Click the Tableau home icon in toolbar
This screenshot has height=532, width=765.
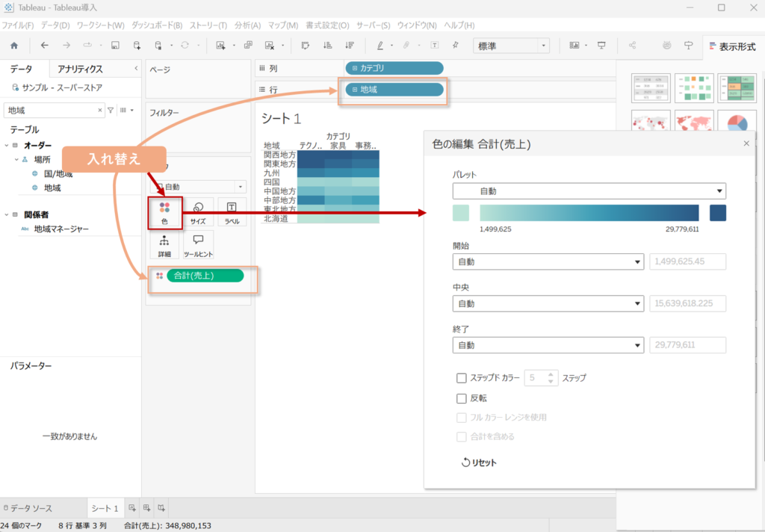coord(14,46)
